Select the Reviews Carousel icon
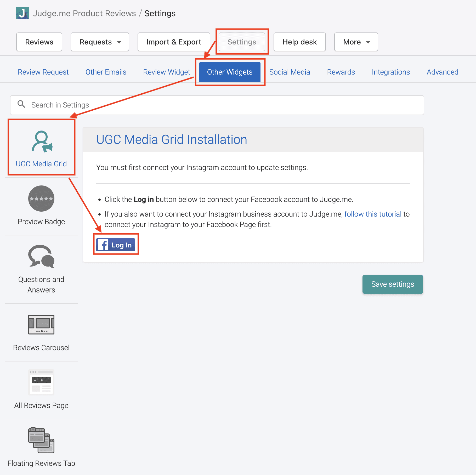This screenshot has height=475, width=476. [41, 325]
